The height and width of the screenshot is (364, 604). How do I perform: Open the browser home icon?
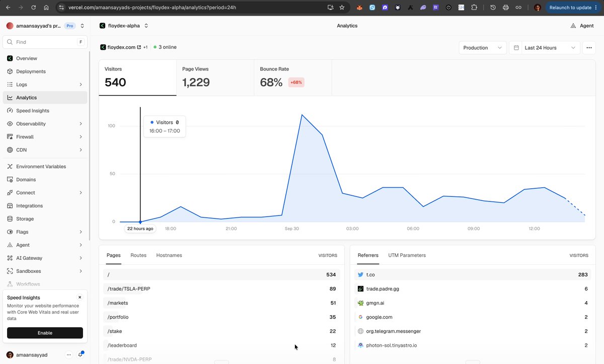click(x=46, y=8)
